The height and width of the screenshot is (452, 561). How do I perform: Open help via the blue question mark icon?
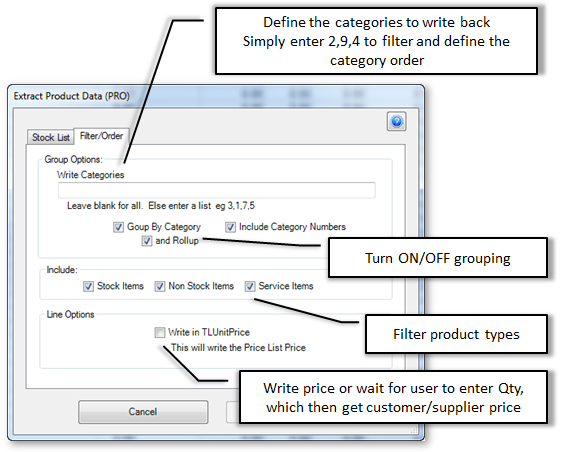coord(396,122)
